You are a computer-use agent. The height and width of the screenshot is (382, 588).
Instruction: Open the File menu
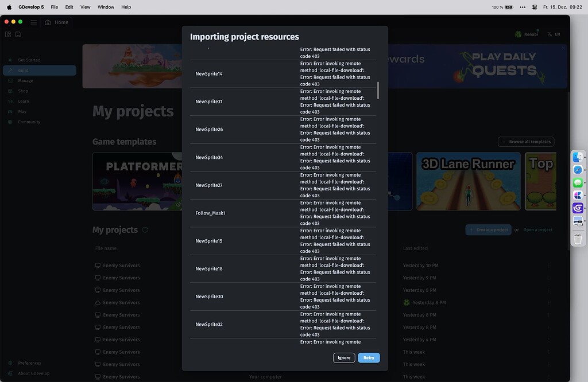[55, 7]
